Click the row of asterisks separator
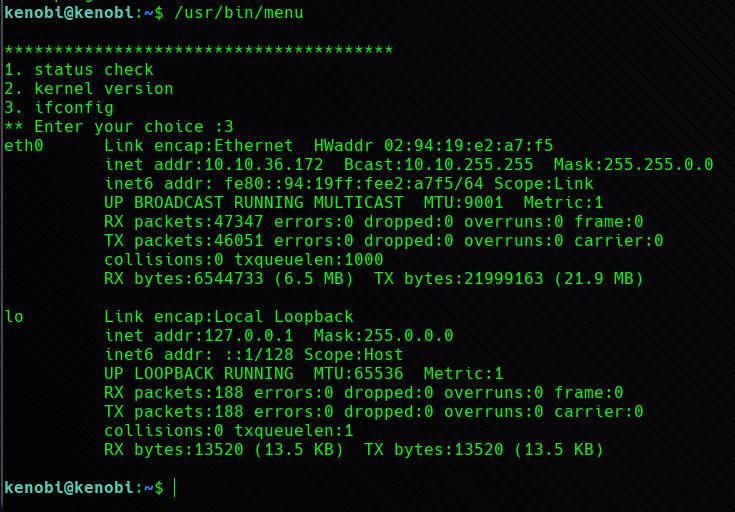The height and width of the screenshot is (512, 735). pyautogui.click(x=199, y=50)
